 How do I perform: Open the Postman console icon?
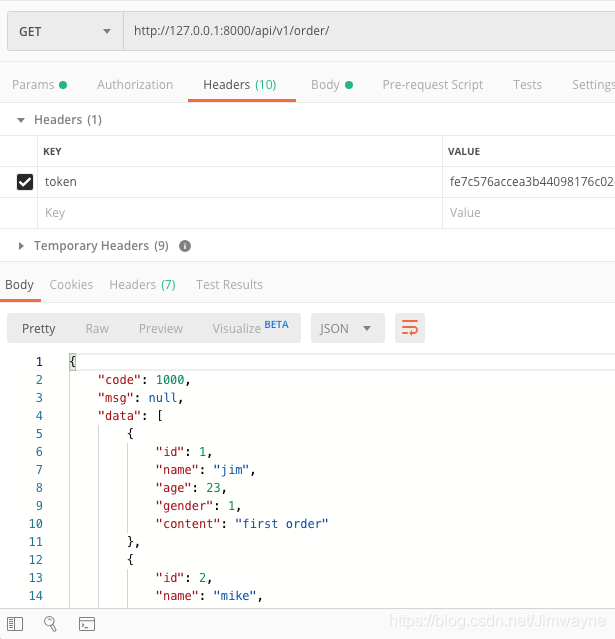point(87,624)
